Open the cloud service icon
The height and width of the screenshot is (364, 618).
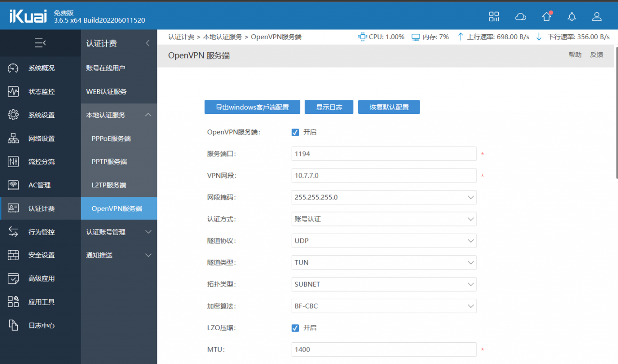point(520,17)
